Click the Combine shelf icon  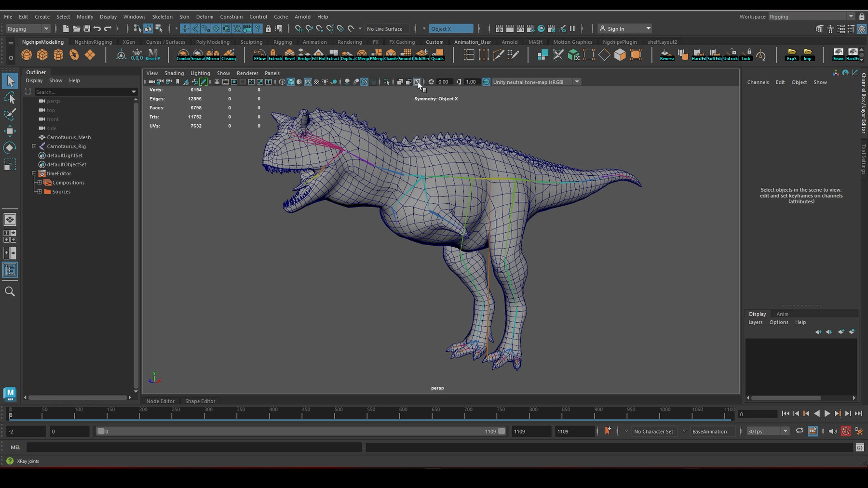[x=183, y=54]
